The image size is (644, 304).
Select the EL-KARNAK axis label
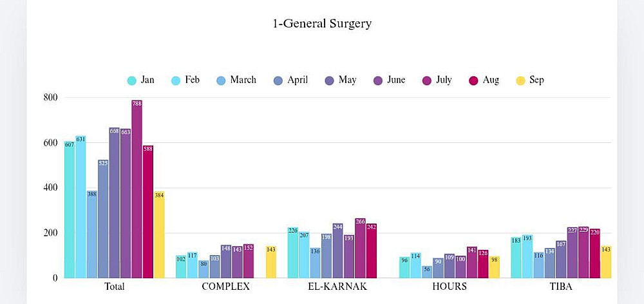337,287
